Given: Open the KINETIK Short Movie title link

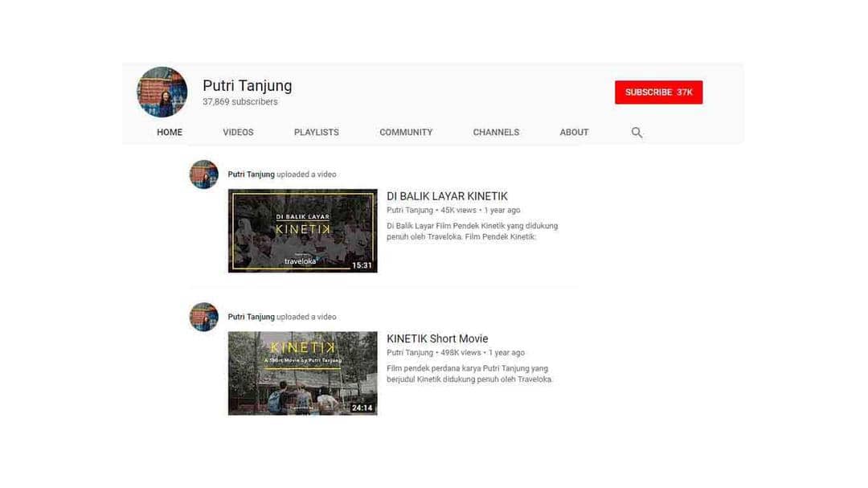Looking at the screenshot, I should pos(437,338).
